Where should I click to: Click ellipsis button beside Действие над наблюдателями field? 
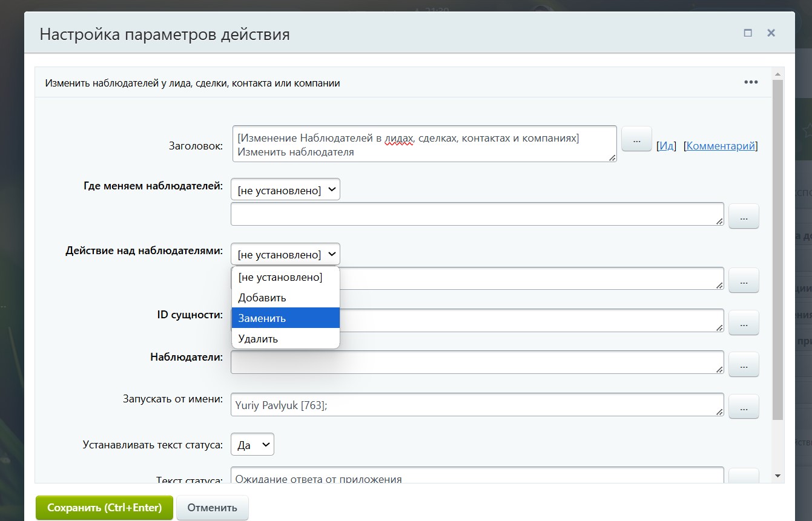(x=744, y=280)
